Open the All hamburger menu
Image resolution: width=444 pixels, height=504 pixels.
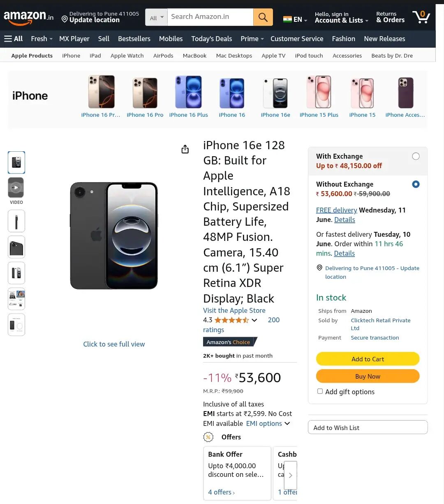pos(13,39)
